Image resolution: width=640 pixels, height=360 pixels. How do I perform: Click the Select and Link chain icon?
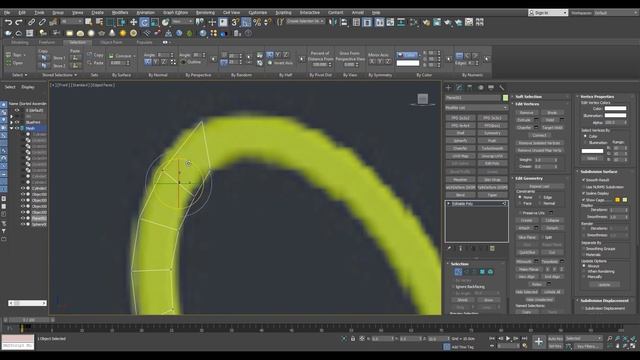pyautogui.click(x=31, y=22)
